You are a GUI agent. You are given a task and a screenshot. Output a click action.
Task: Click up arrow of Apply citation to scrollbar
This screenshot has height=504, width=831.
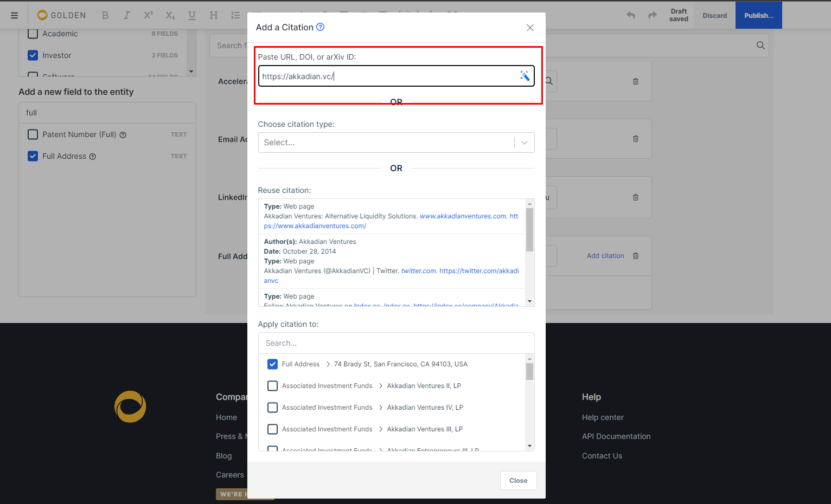tap(530, 359)
